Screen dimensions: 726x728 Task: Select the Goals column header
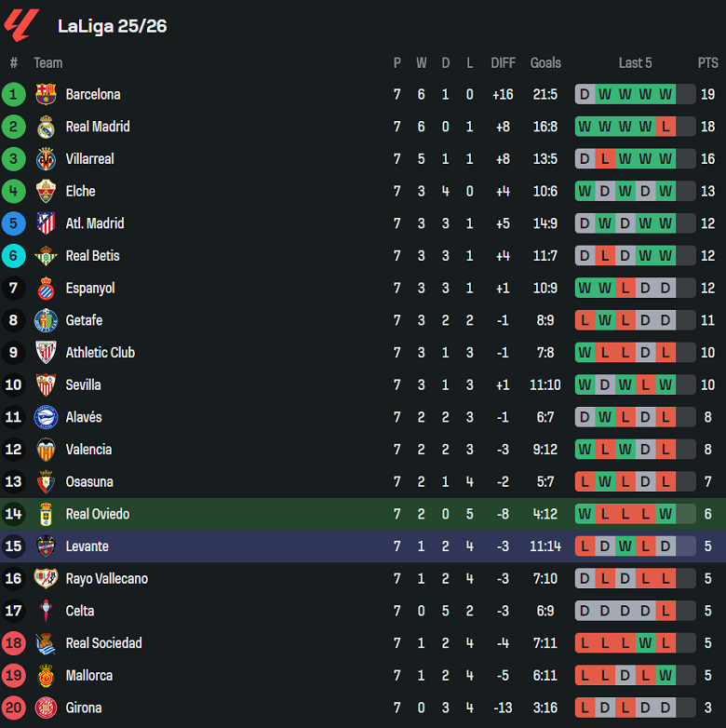pos(545,63)
